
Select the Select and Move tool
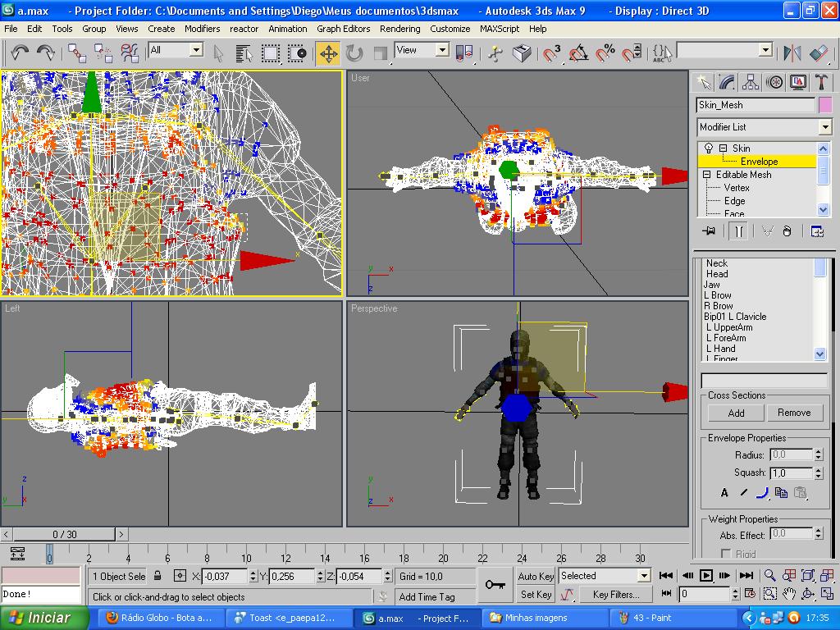(x=328, y=53)
